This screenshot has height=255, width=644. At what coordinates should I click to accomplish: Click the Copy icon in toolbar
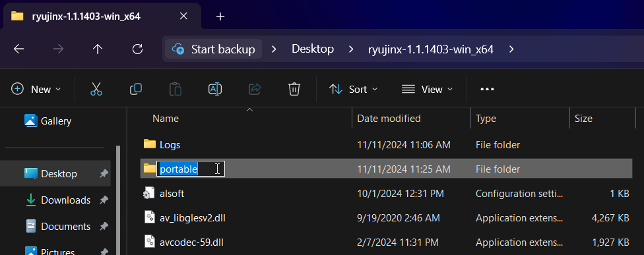[x=135, y=89]
